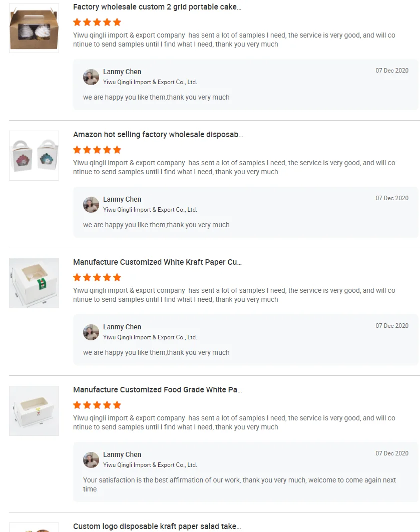420x532 pixels.
Task: View the Food Grade White Paper box thumbnail
Action: coord(34,411)
